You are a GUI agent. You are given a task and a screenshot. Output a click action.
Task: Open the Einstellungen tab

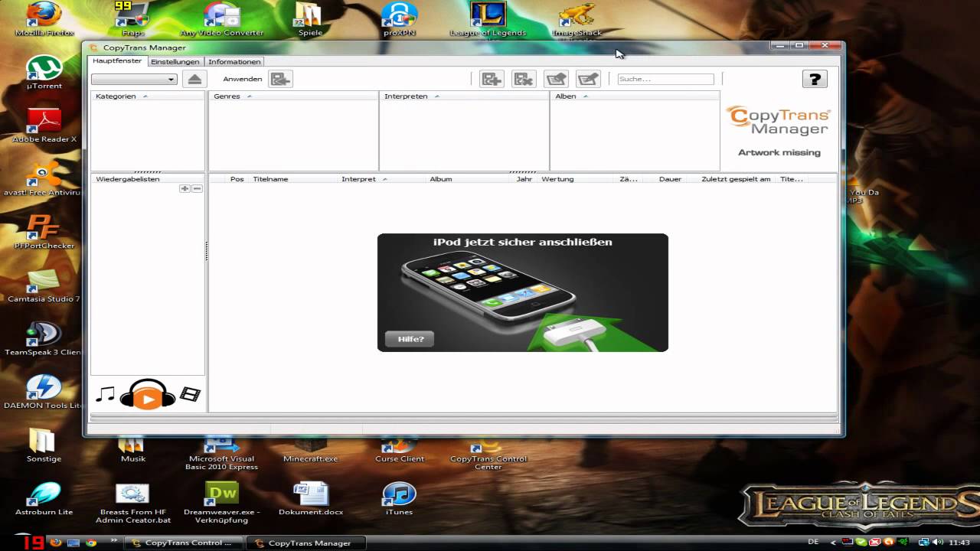[175, 61]
